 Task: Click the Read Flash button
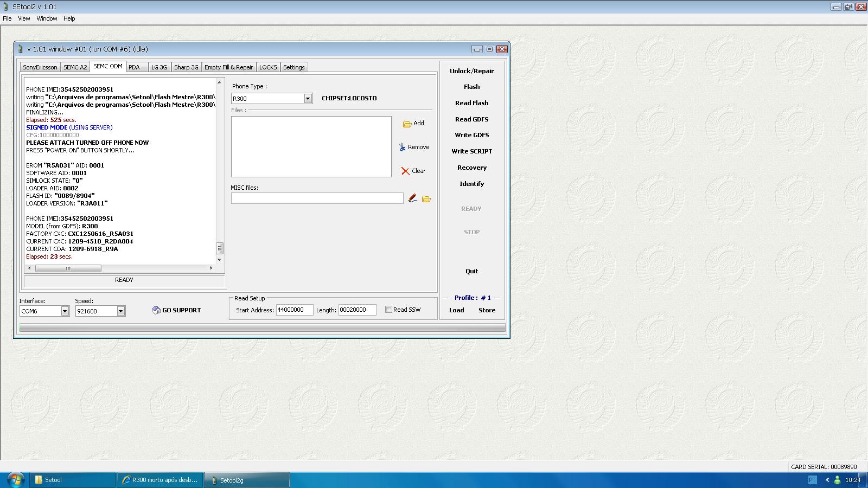[472, 103]
